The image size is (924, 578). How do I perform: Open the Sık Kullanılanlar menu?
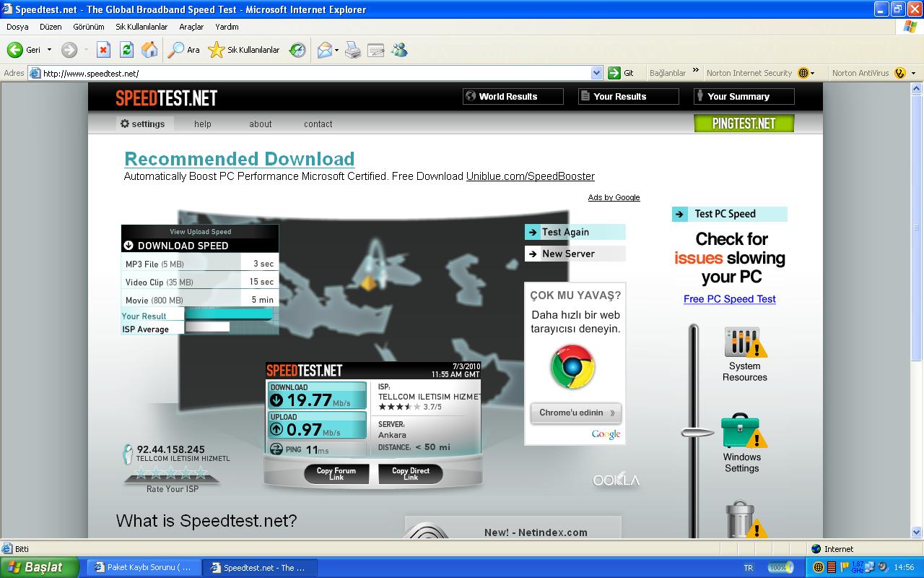click(141, 27)
